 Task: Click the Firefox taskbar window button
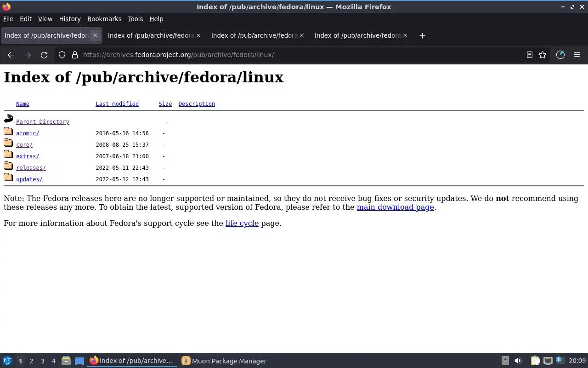[132, 361]
